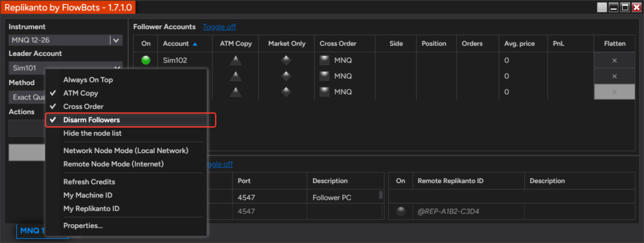Toggle ATM Copy triangle in Sim102 row

pos(235,60)
